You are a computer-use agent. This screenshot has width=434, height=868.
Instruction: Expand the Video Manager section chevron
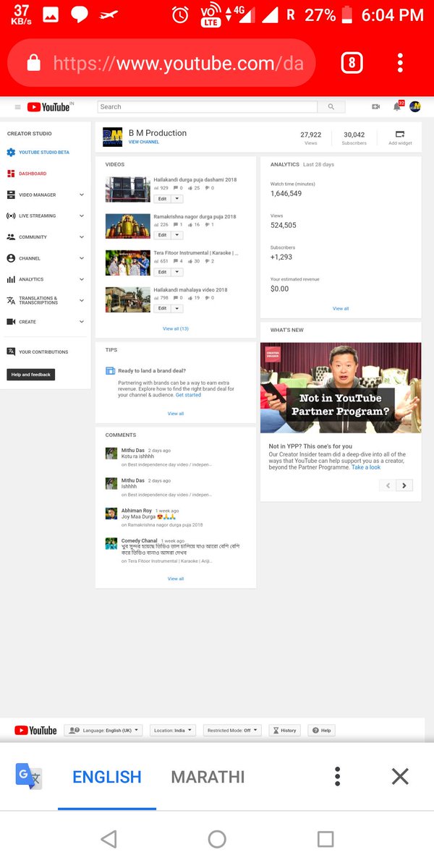[82, 195]
